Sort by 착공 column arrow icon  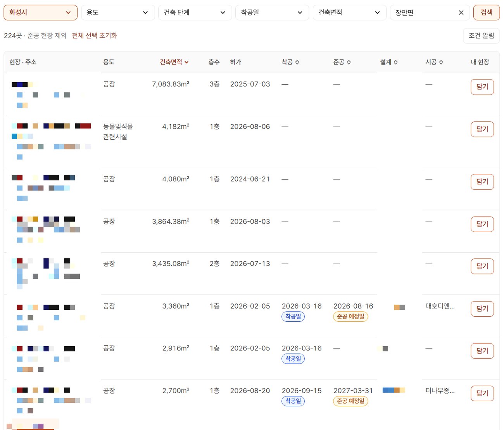coord(297,62)
